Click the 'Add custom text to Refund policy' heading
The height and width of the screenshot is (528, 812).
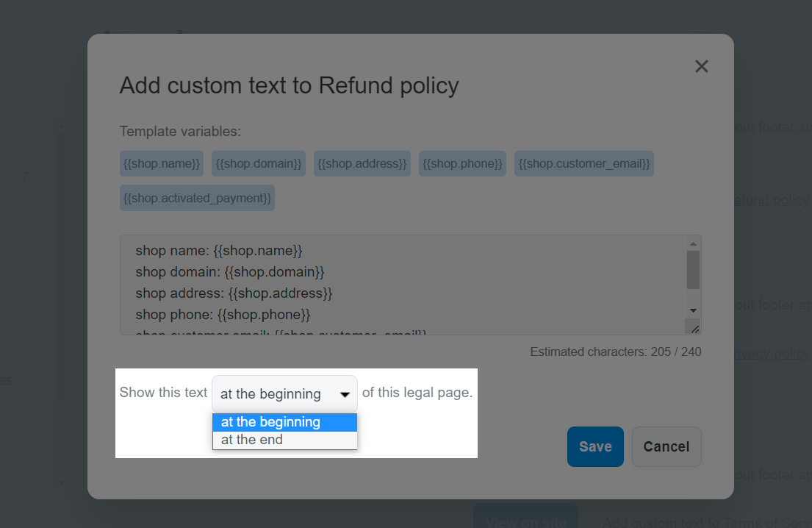coord(289,86)
